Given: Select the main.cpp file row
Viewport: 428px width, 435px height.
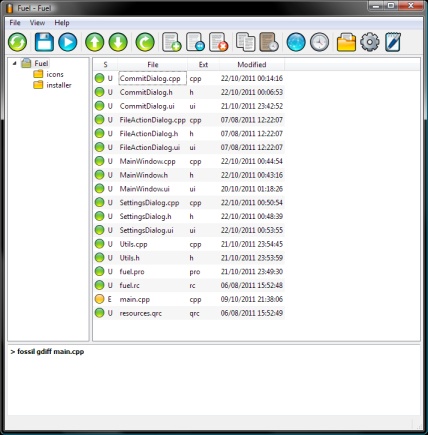Looking at the screenshot, I should (189, 299).
